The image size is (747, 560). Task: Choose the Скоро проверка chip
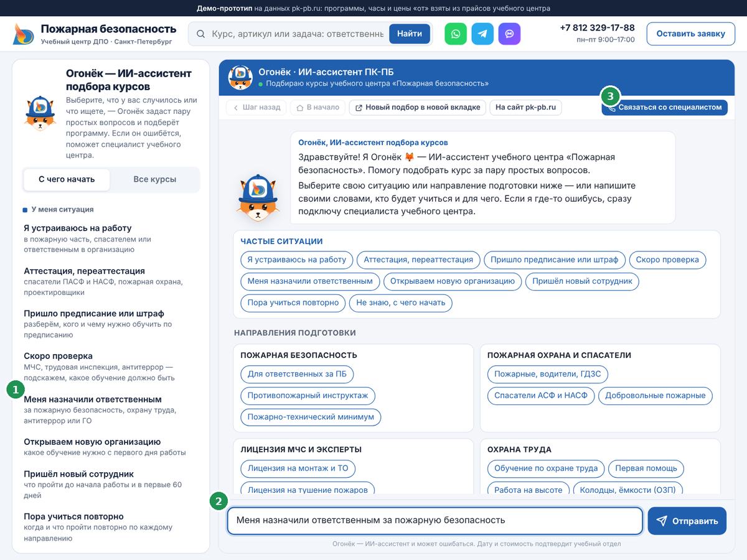tap(667, 259)
